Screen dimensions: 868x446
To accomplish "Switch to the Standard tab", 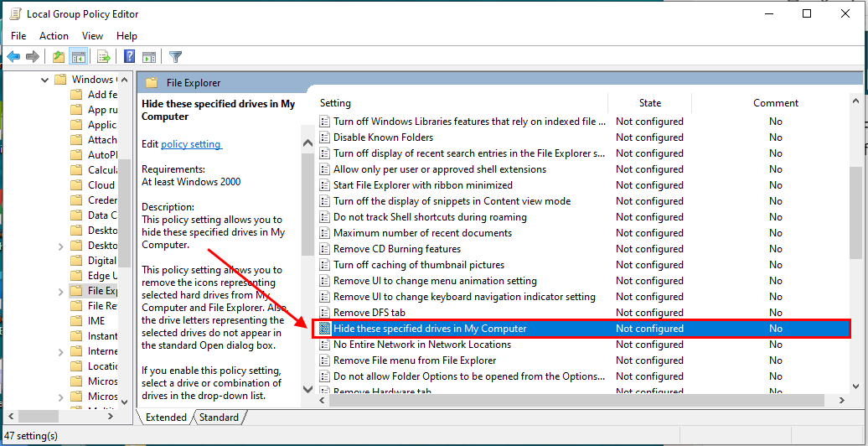I will [x=219, y=417].
